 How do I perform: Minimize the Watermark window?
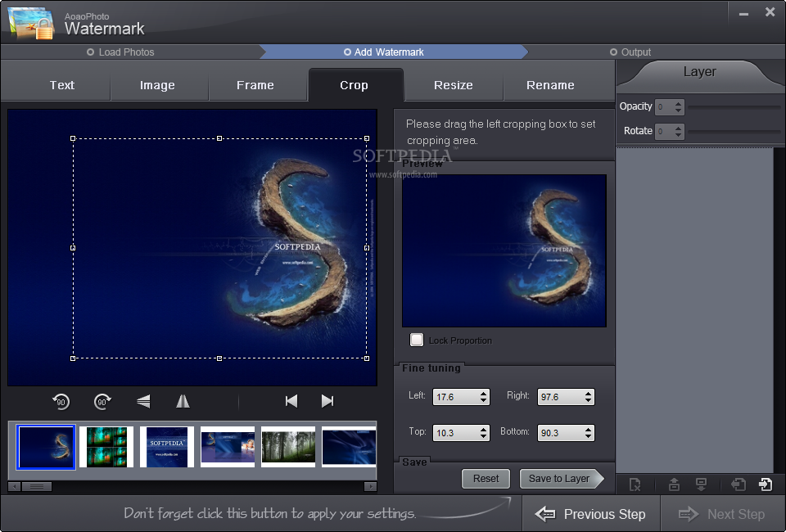pyautogui.click(x=744, y=14)
